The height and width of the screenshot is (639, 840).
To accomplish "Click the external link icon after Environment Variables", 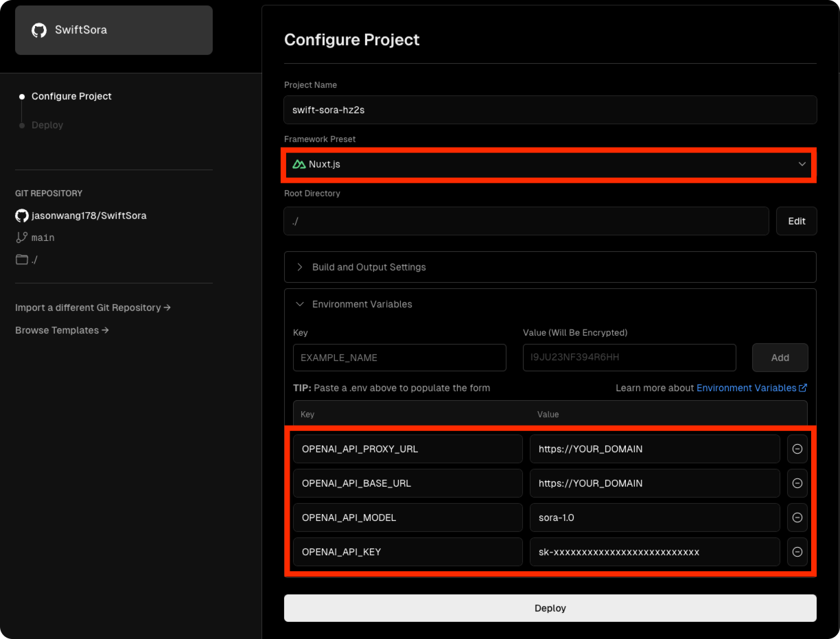I will pos(803,388).
